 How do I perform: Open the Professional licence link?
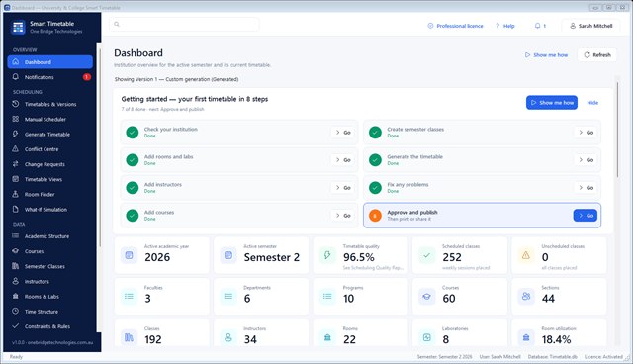coord(455,26)
